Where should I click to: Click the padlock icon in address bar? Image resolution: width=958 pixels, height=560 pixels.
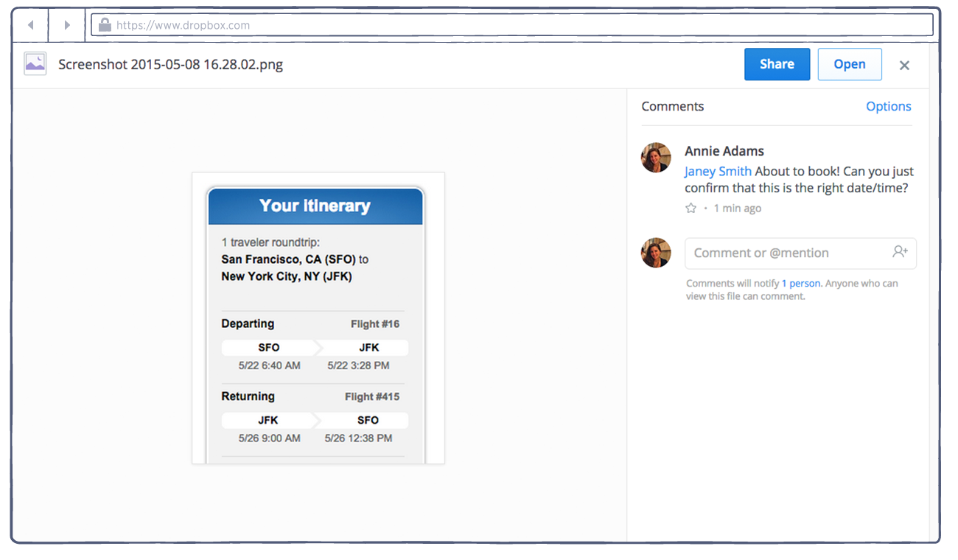tap(105, 25)
